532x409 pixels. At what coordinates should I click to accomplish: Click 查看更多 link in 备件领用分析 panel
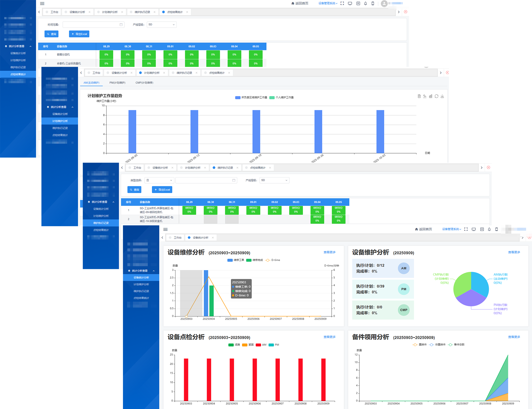[514, 337]
